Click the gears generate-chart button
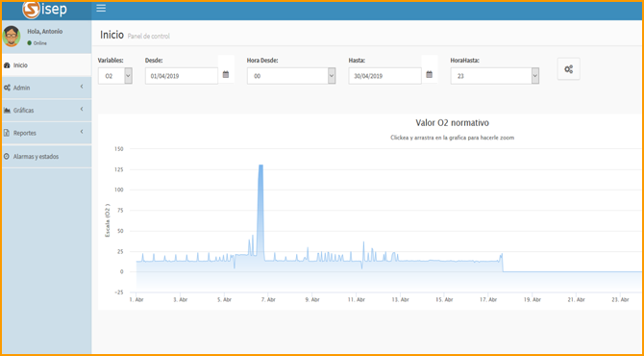This screenshot has width=644, height=356. 568,69
